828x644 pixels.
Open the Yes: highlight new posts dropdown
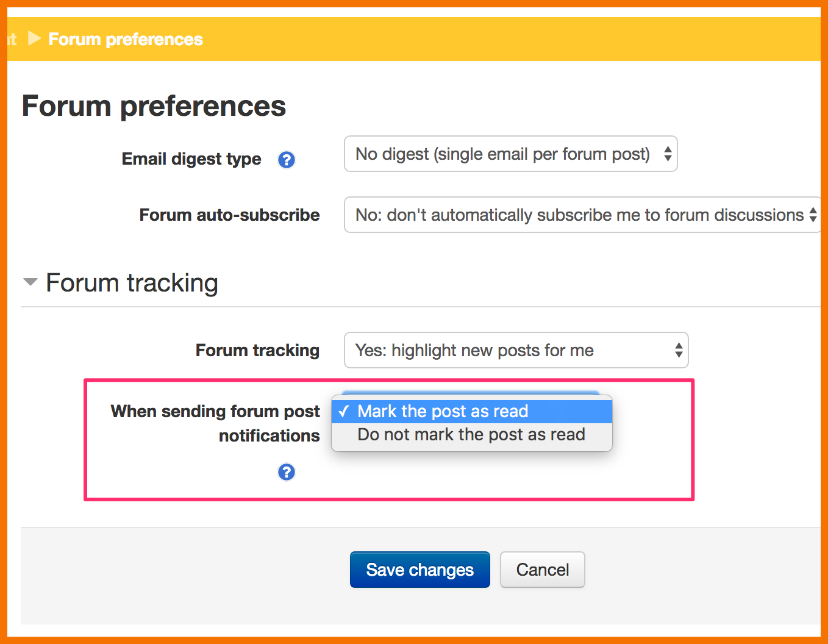tap(516, 350)
